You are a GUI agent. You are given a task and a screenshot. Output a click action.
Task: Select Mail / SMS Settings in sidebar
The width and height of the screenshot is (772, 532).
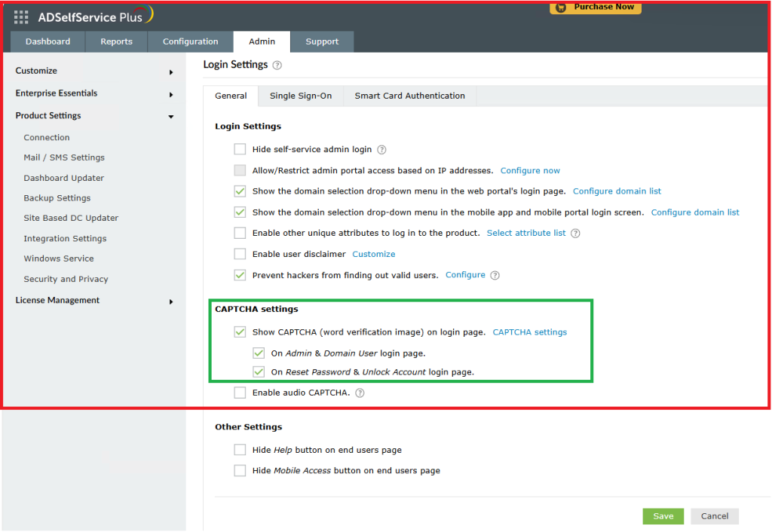pyautogui.click(x=64, y=157)
